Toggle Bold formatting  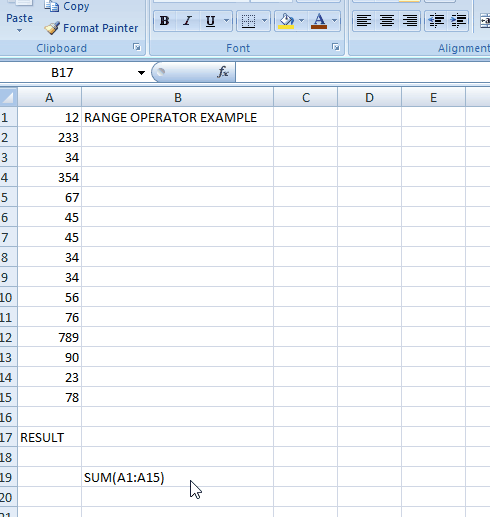pos(164,21)
